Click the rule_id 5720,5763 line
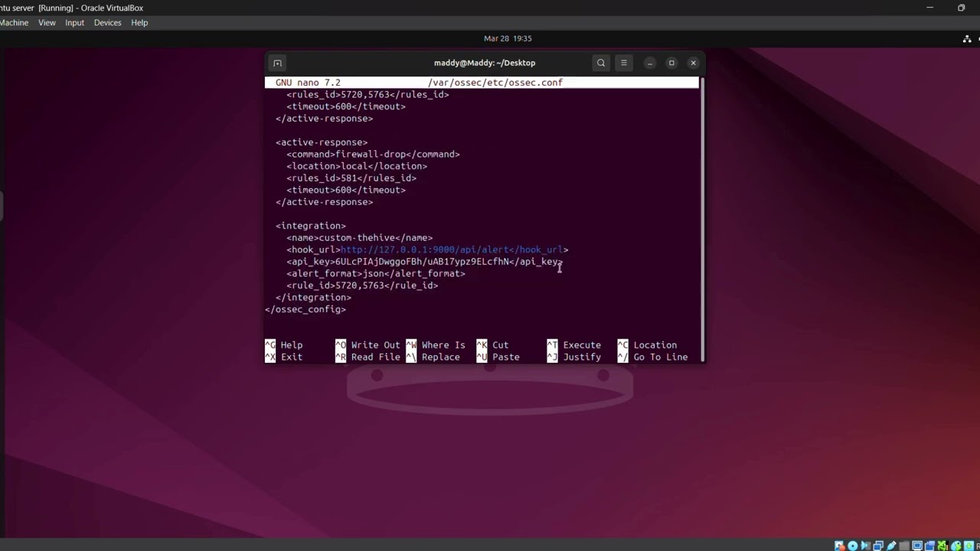 click(x=362, y=285)
